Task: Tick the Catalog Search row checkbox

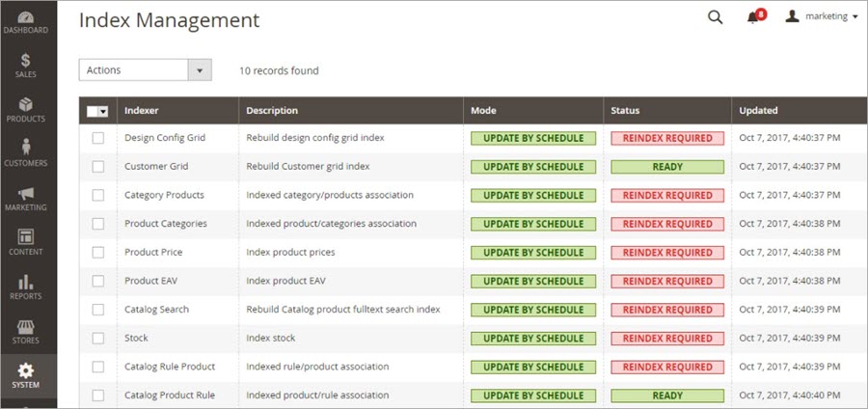Action: pyautogui.click(x=97, y=310)
